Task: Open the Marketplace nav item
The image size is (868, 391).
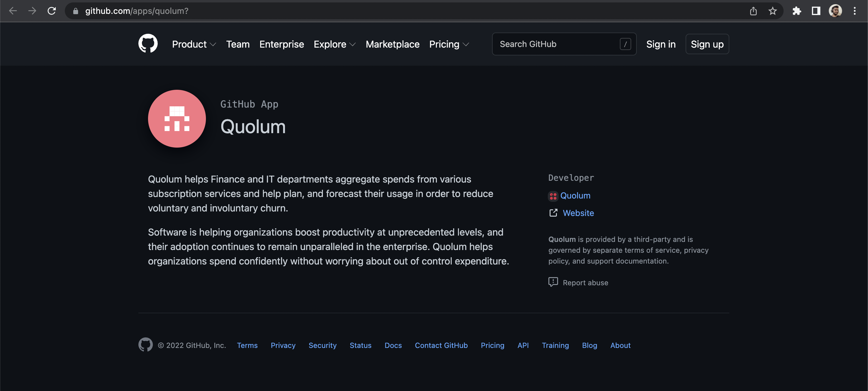Action: coord(392,44)
